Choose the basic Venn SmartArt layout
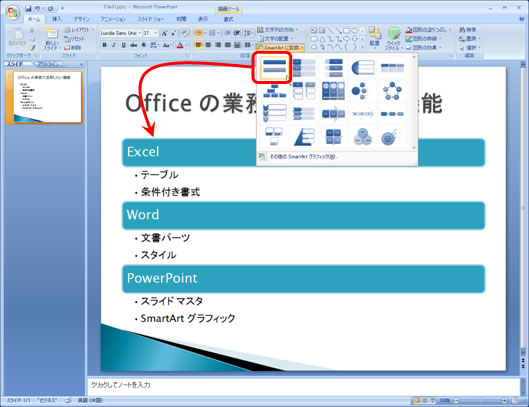 (x=363, y=137)
